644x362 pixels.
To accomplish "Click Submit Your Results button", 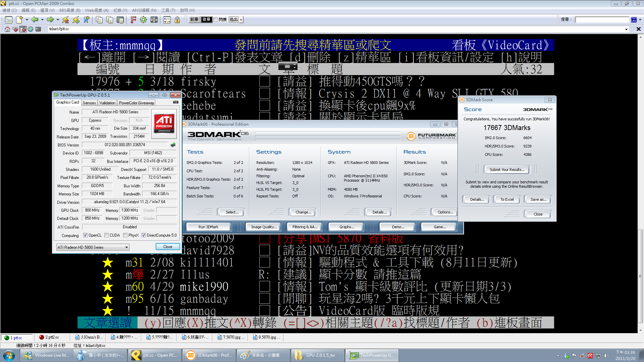I will 506,170.
